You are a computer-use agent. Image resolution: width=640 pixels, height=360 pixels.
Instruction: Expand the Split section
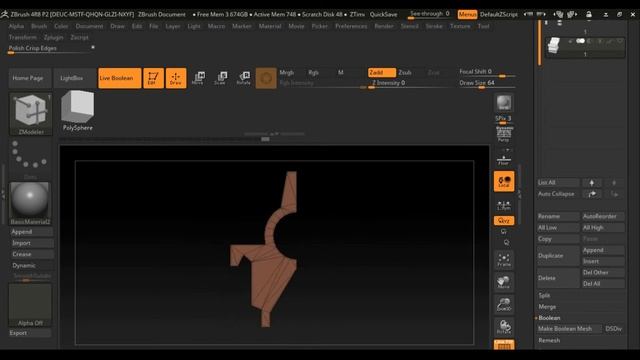[544, 295]
